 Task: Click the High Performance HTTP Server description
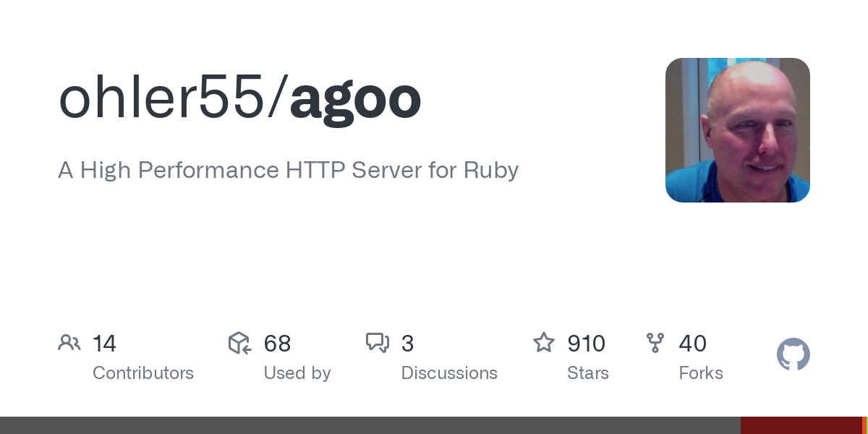click(x=288, y=170)
